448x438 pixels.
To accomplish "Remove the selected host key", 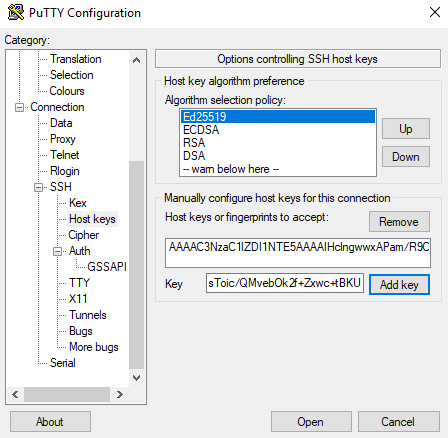I will pyautogui.click(x=399, y=222).
